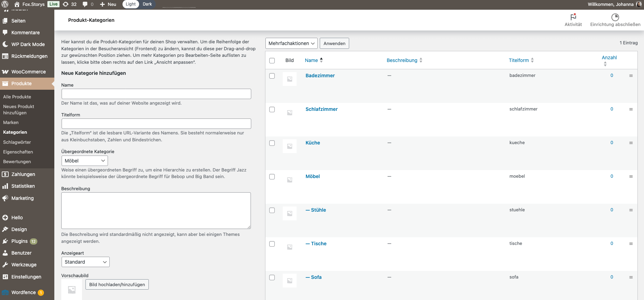Click the user avatar next to Johanna
Image resolution: width=644 pixels, height=300 pixels.
[x=639, y=4]
